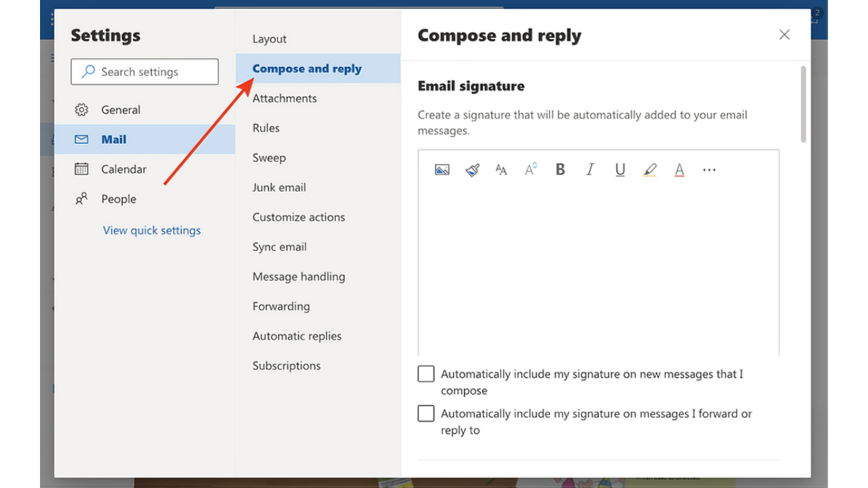Apply text highlight color
The width and height of the screenshot is (868, 488).
[x=650, y=169]
